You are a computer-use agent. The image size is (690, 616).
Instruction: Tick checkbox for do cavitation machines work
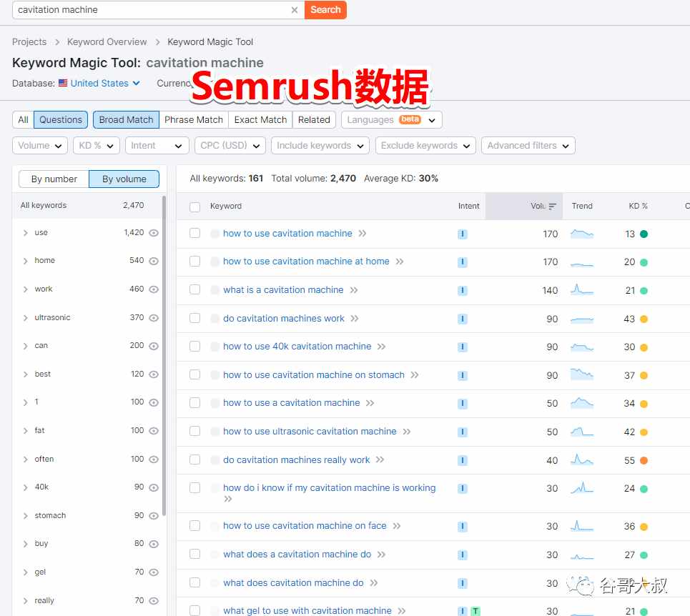click(195, 318)
